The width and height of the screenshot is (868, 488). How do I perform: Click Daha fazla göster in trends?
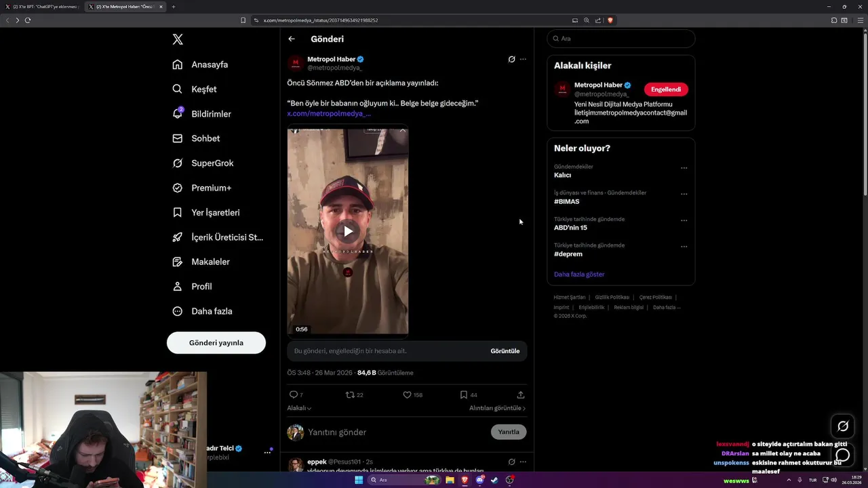coord(579,274)
